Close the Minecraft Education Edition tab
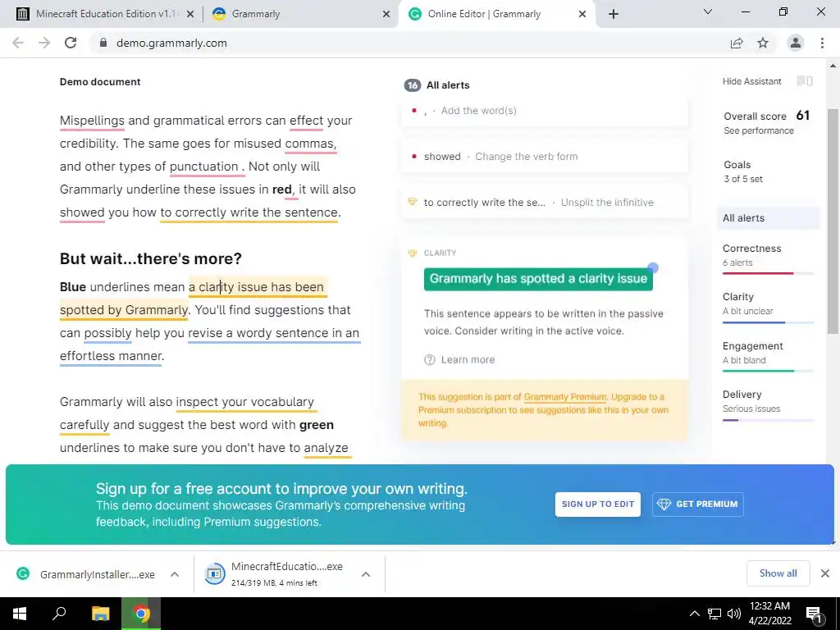Image resolution: width=840 pixels, height=630 pixels. [190, 15]
